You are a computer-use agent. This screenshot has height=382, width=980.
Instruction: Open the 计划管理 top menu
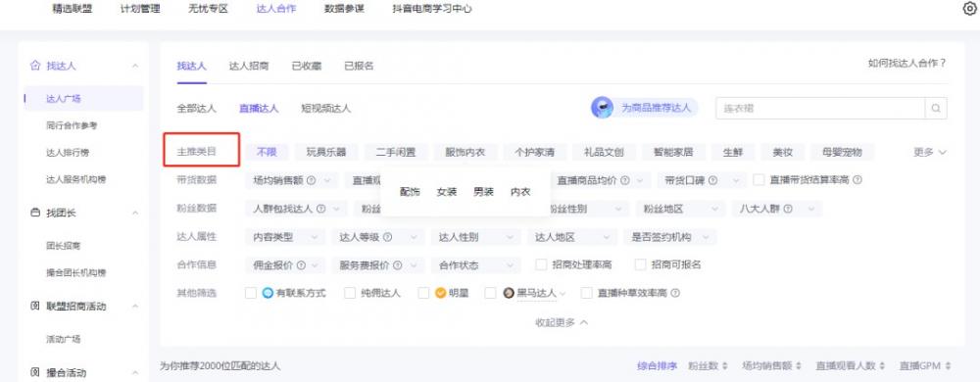140,9
